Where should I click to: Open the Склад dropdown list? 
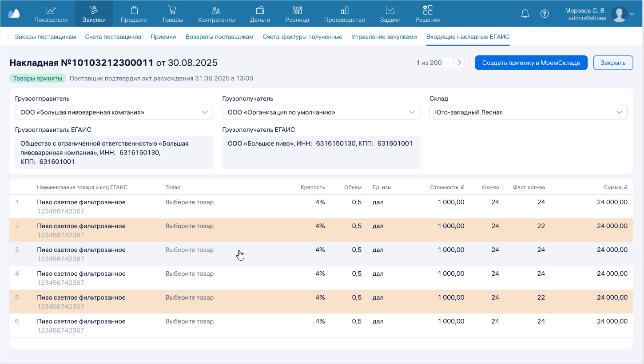[x=619, y=112]
